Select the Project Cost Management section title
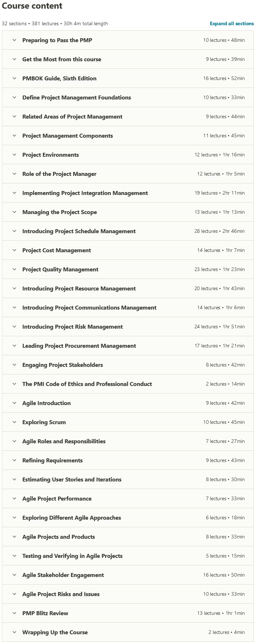Screen dimensions: 256x644 [x=57, y=250]
